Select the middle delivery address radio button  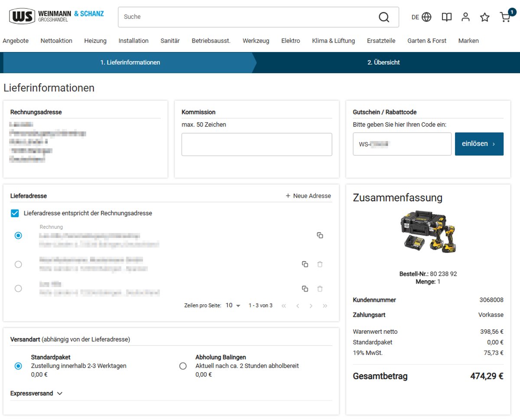pyautogui.click(x=18, y=264)
